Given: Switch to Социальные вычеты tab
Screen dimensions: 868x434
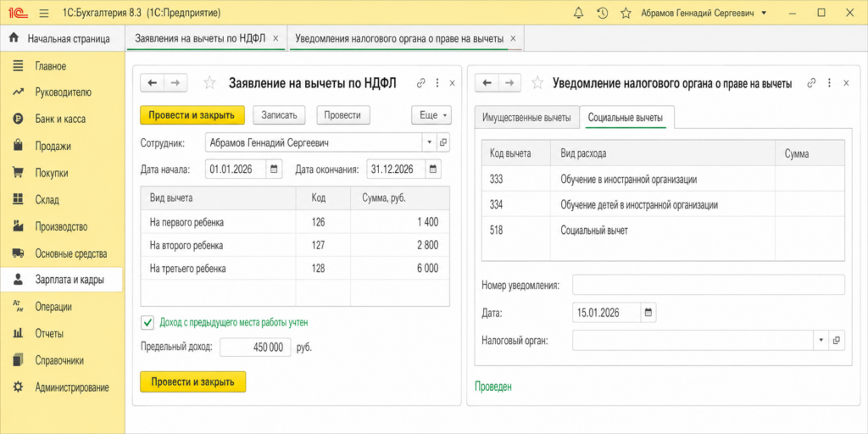Looking at the screenshot, I should point(626,117).
